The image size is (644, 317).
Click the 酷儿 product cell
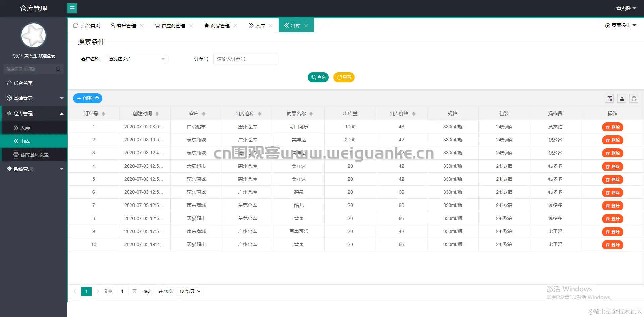point(299,205)
